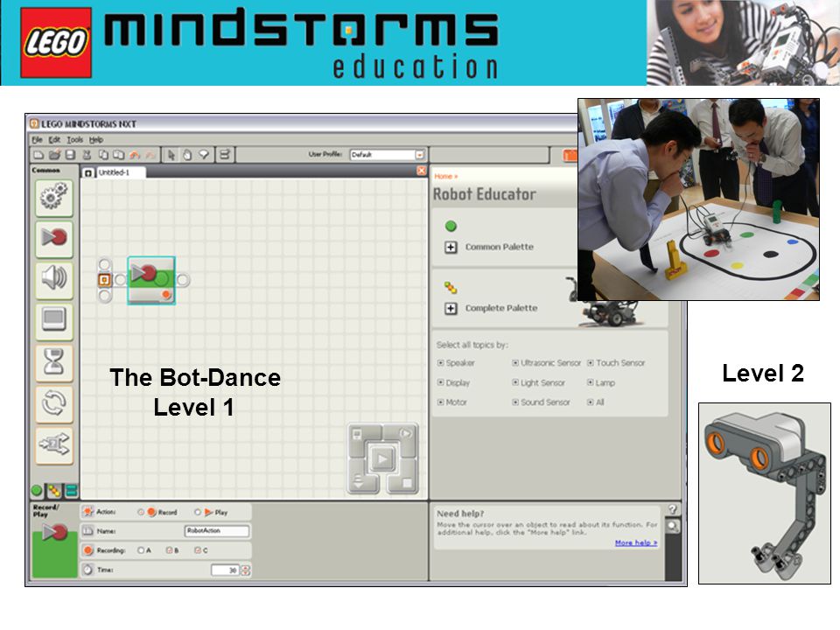Toggle Recording port C checkbox
This screenshot has width=840, height=630.
[198, 550]
